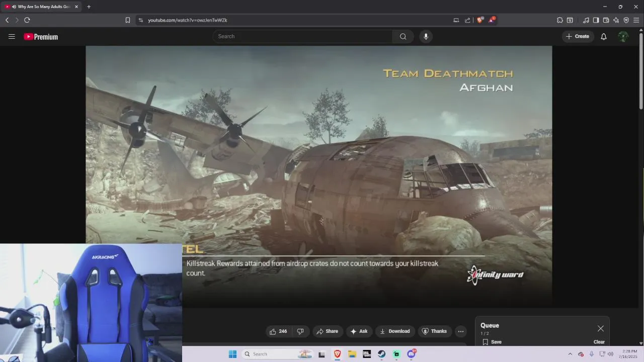This screenshot has width=644, height=362.
Task: Bookmark this page
Action: click(x=128, y=20)
